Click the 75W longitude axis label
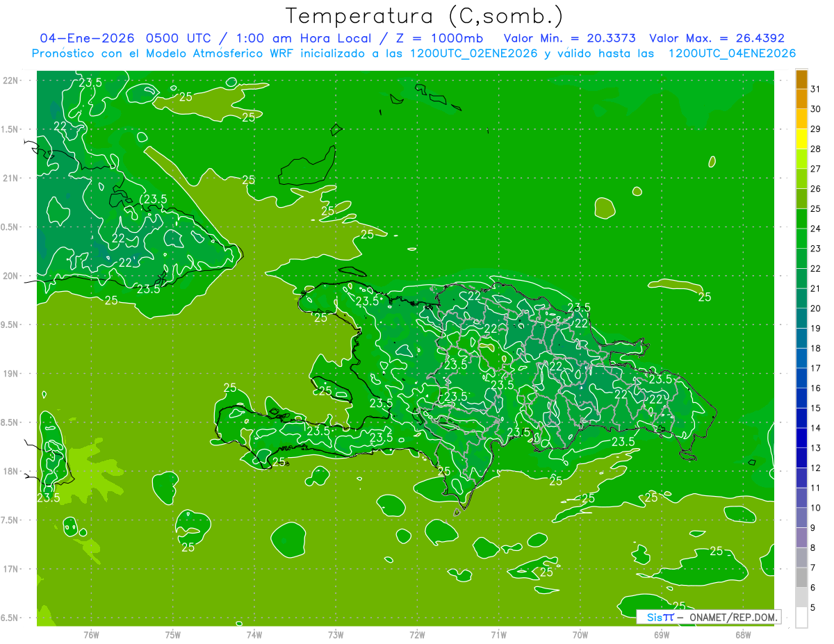 point(173,634)
